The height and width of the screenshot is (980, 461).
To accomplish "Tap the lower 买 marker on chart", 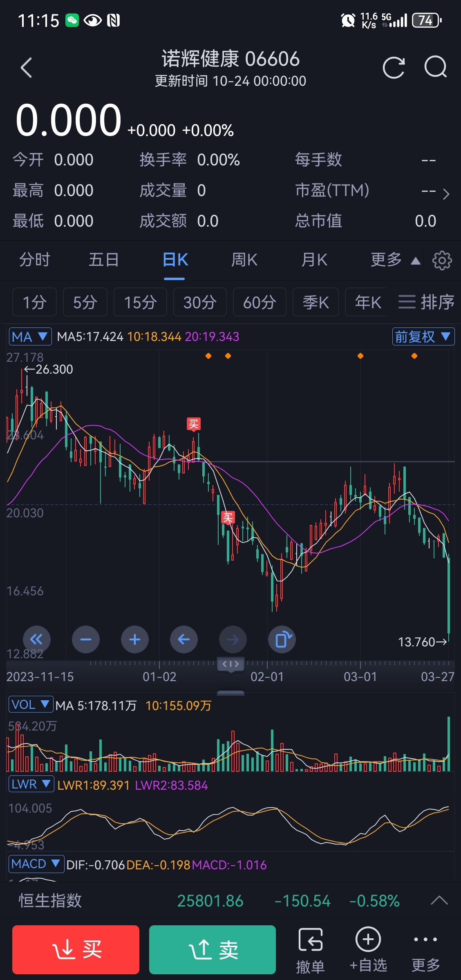I will (228, 518).
